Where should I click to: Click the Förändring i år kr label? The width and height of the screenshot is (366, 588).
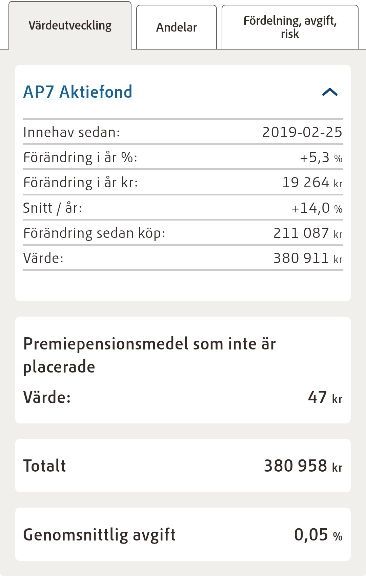81,183
